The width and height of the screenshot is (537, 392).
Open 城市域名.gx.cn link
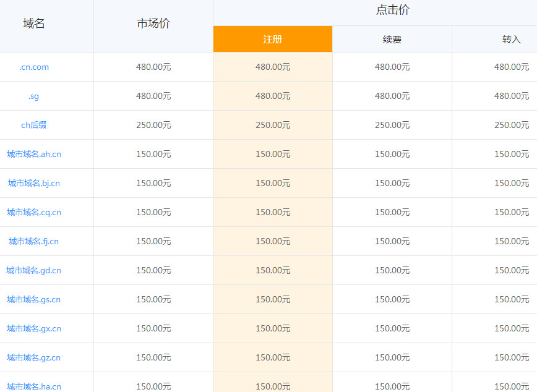tap(34, 329)
